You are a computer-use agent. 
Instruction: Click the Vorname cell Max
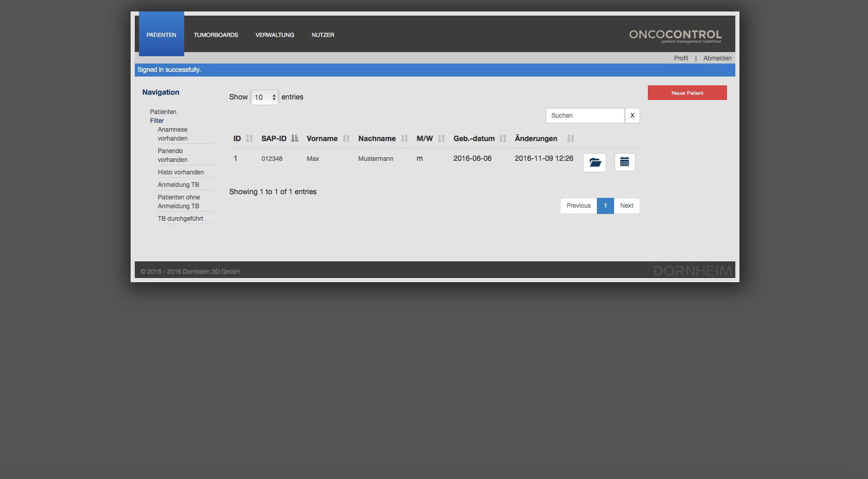(x=313, y=159)
